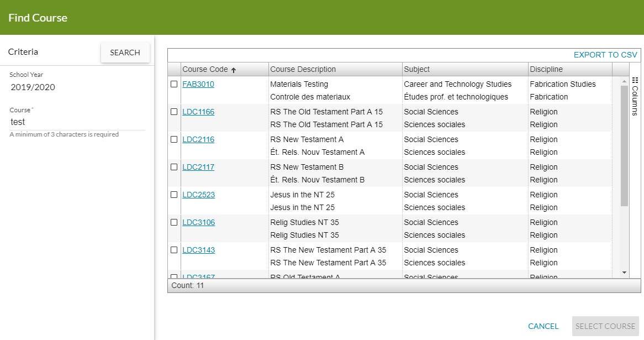Open the LDC2116 course link

tap(198, 139)
